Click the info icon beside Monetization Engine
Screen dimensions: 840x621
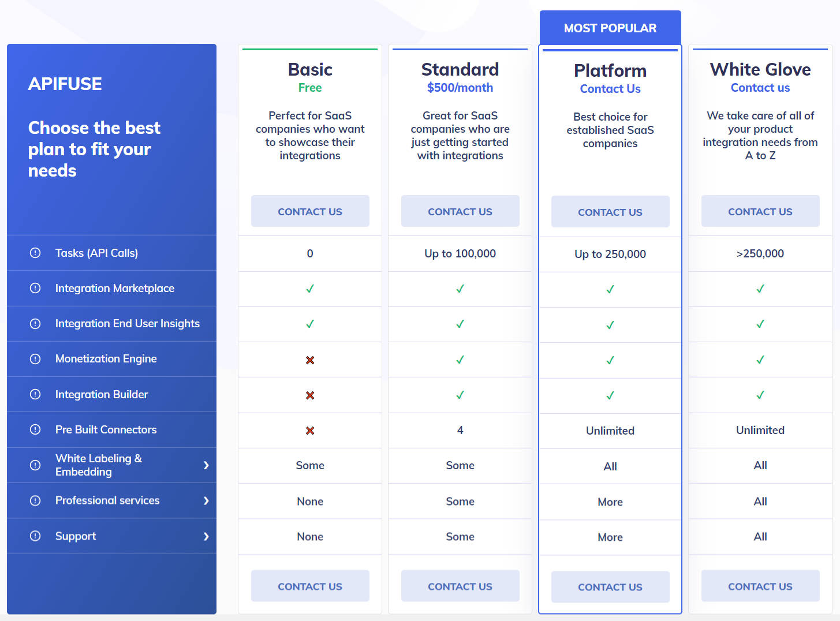pyautogui.click(x=35, y=358)
